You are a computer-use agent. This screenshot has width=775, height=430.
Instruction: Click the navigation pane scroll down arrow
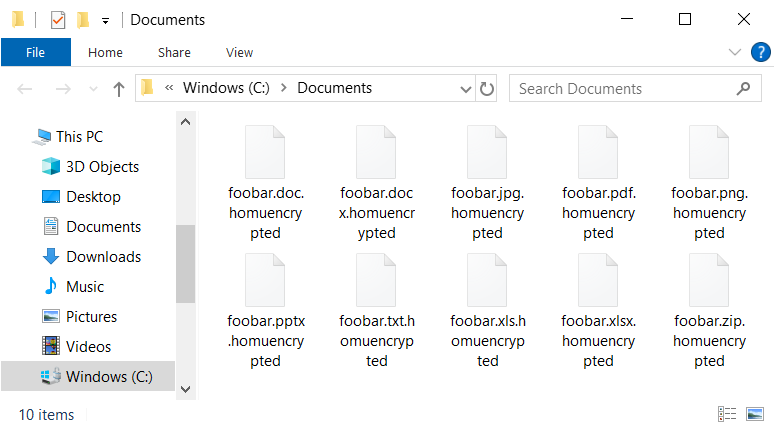point(185,389)
